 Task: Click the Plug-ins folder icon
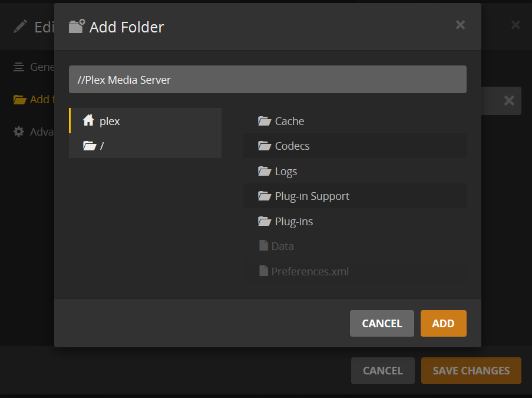(x=264, y=221)
